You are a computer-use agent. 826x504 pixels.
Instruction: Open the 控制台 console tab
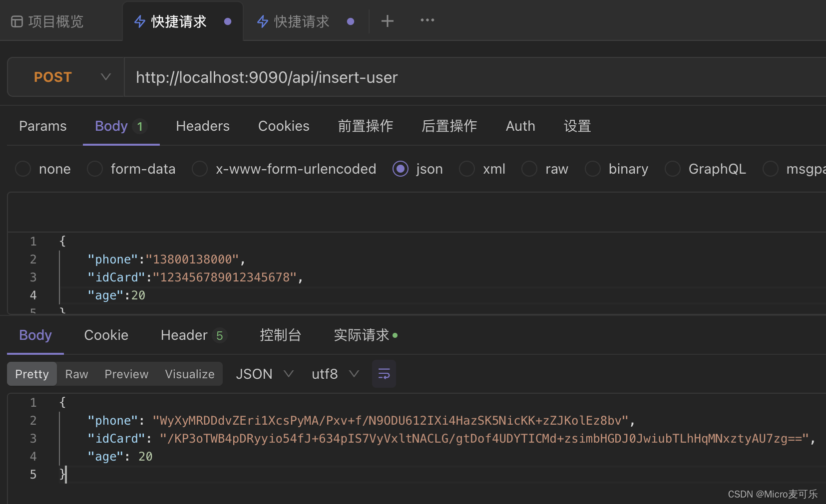[281, 335]
